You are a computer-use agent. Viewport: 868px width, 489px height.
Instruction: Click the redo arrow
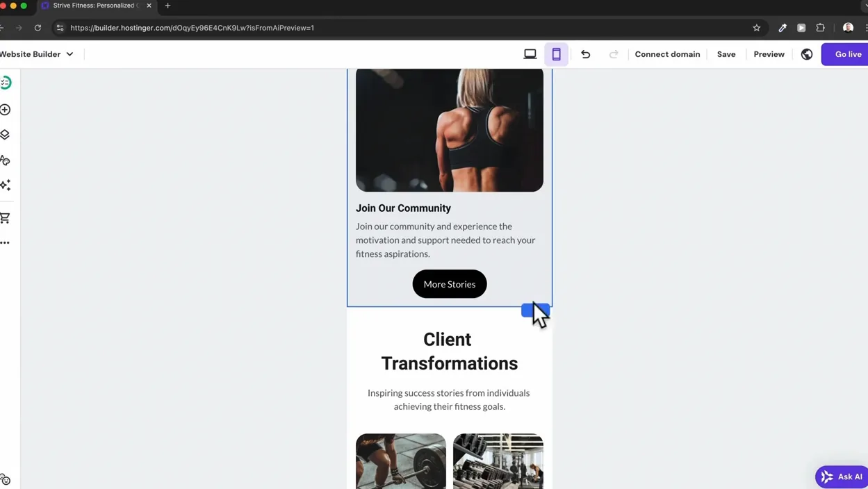pyautogui.click(x=614, y=54)
